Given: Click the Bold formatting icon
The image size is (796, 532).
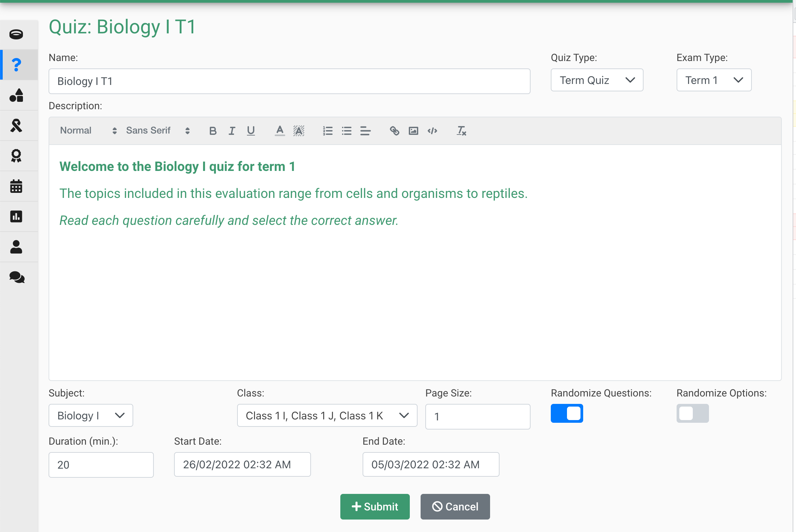Looking at the screenshot, I should (x=213, y=130).
